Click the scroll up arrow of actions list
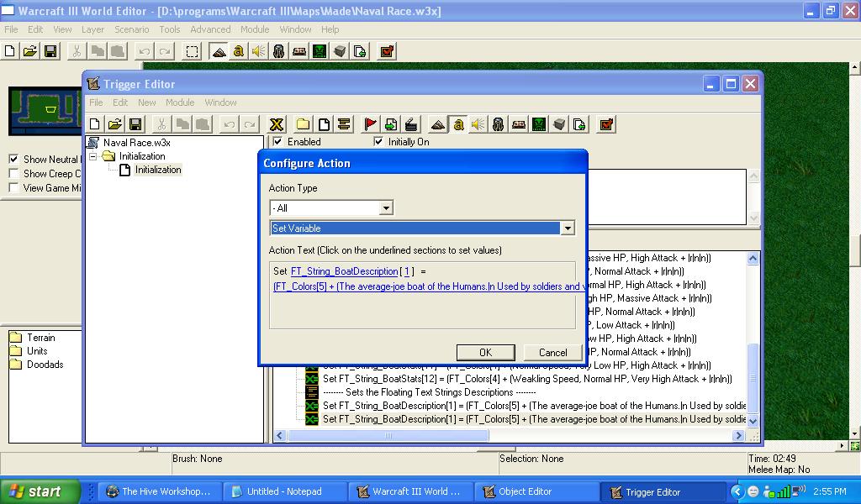 tap(753, 259)
